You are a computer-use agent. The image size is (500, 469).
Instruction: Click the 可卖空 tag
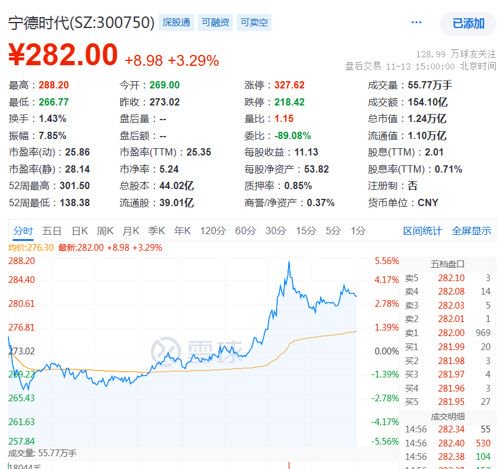(x=254, y=22)
